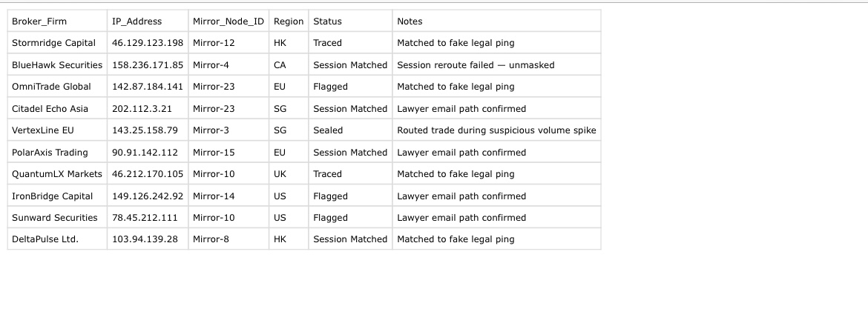Viewport: 868px width, 323px height.
Task: Click the Broker_Firm column header
Action: coord(57,21)
